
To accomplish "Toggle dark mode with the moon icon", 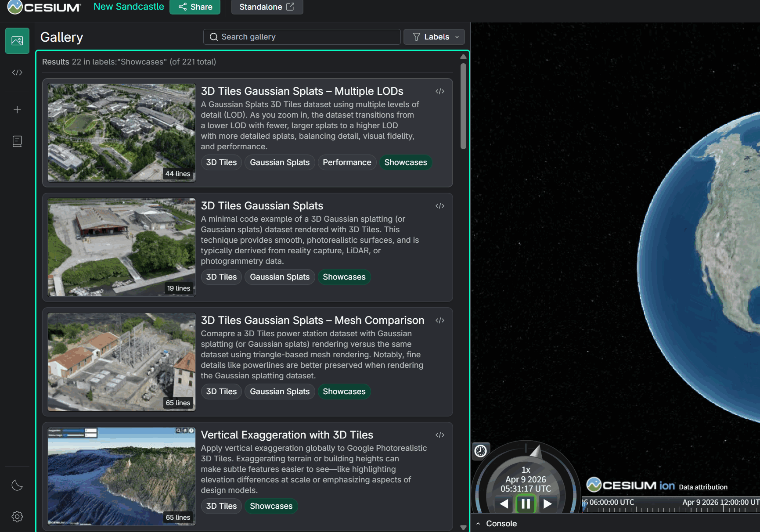I will click(x=17, y=485).
